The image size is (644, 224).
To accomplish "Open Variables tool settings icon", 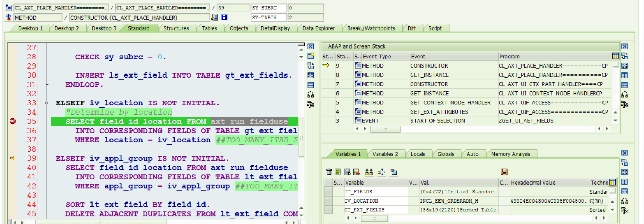I will click(624, 211).
